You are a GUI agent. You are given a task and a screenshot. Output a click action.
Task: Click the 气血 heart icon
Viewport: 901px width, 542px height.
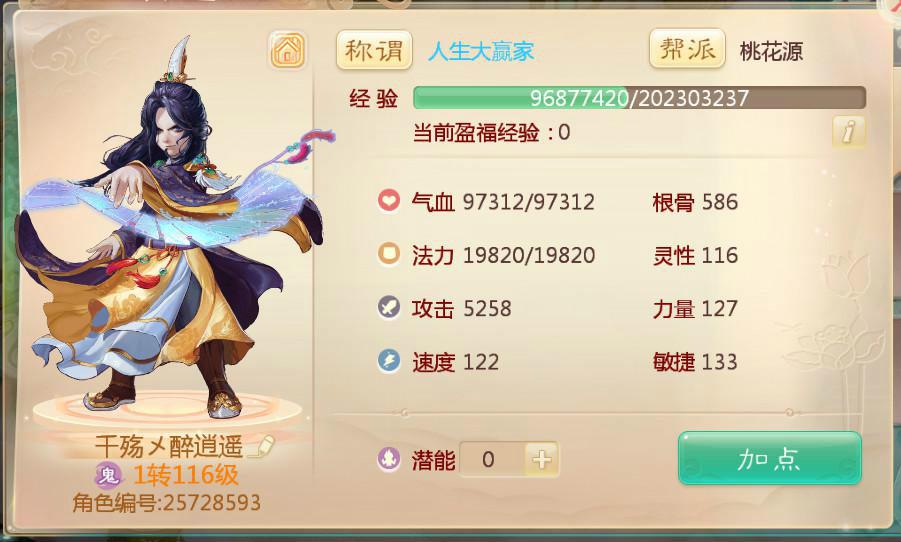pos(389,201)
